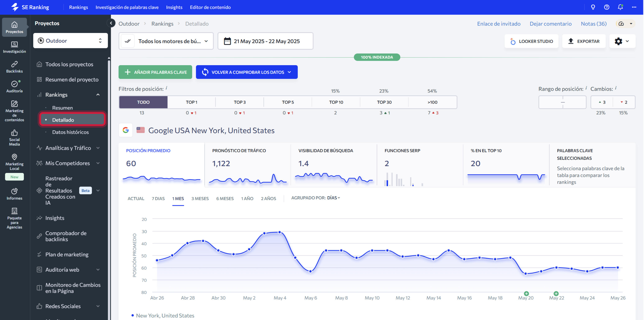Collapse the Proyectos sidebar panel arrow

[111, 23]
